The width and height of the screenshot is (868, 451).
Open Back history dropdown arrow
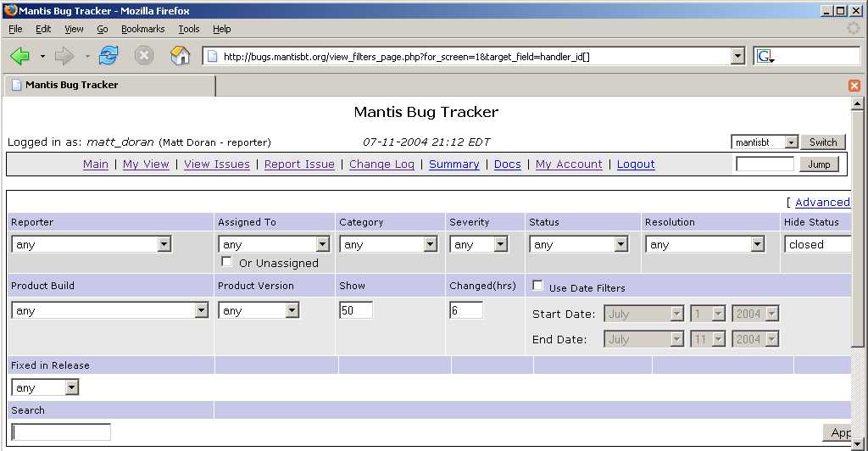click(42, 57)
